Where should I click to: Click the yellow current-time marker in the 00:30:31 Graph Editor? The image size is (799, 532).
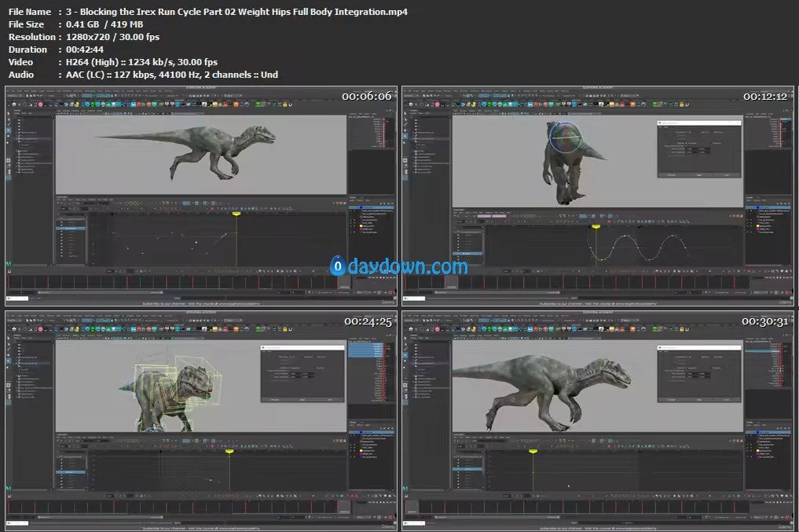(x=533, y=452)
